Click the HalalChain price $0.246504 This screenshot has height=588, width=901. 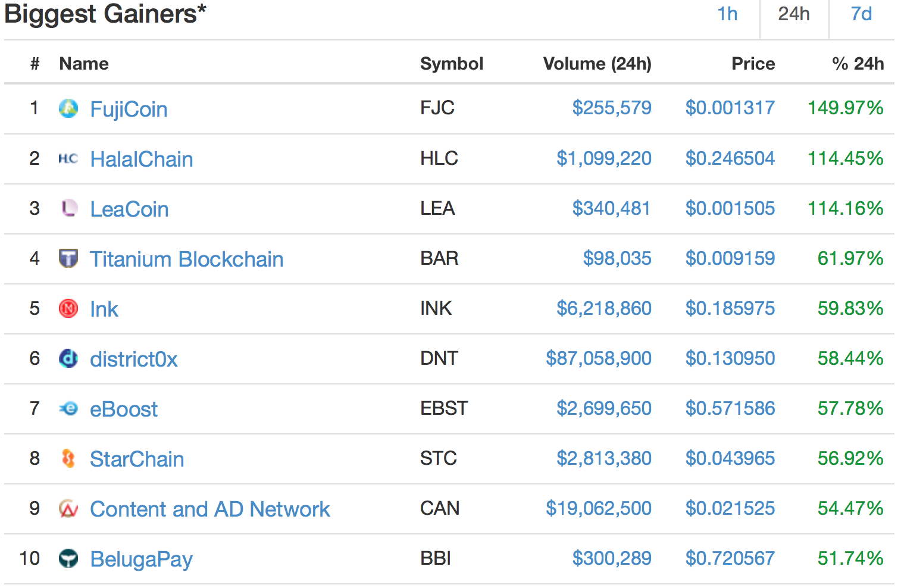click(730, 158)
